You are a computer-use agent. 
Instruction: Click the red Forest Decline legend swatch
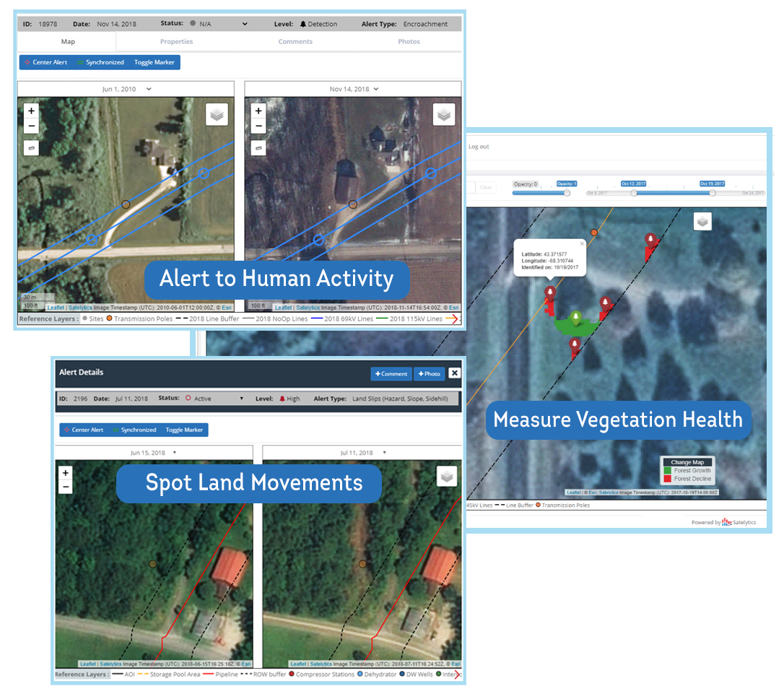667,479
